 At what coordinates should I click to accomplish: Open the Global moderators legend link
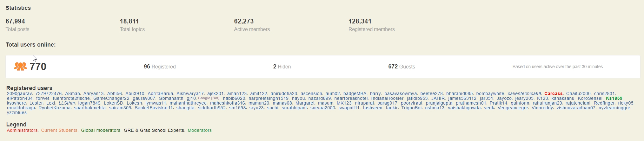[101, 130]
